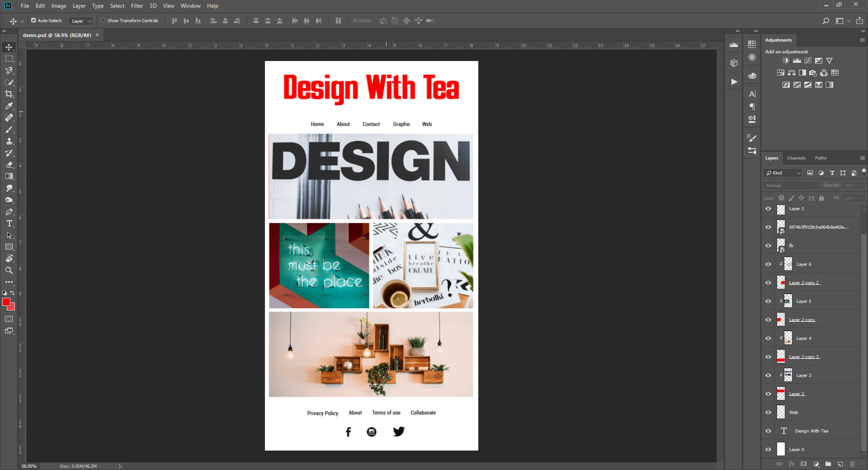Toggle visibility of the Web layer
Viewport: 868px width, 470px height.
768,412
